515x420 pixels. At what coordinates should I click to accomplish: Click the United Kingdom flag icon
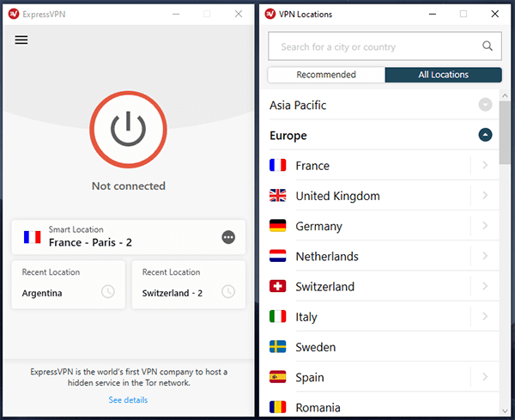tap(278, 196)
